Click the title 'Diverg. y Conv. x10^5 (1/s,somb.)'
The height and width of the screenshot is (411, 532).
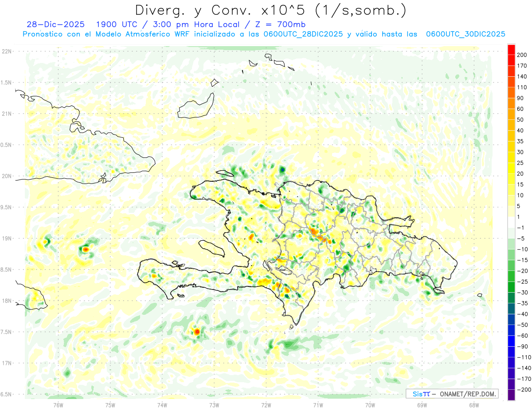(x=270, y=10)
